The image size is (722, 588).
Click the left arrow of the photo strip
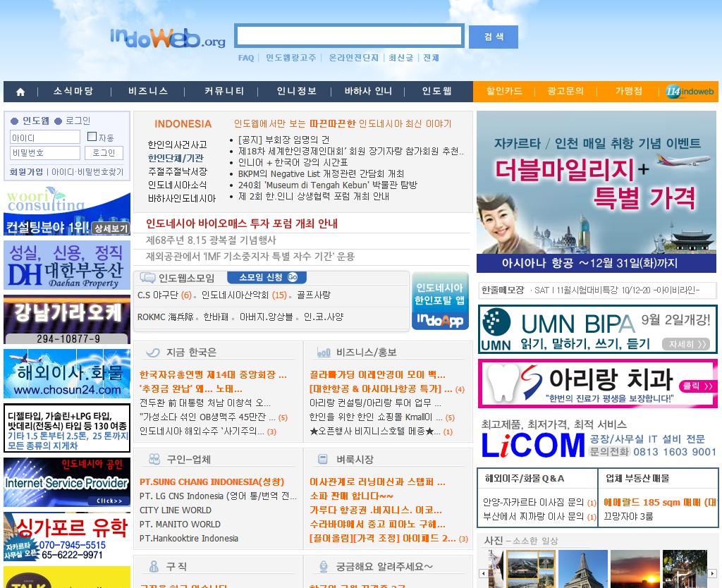(483, 573)
